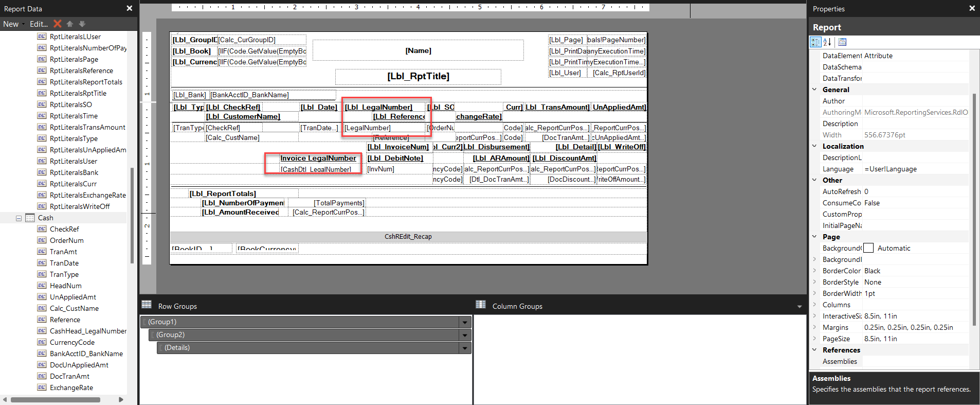980x405 pixels.
Task: Open the (Group2) row group dropdown
Action: point(465,335)
